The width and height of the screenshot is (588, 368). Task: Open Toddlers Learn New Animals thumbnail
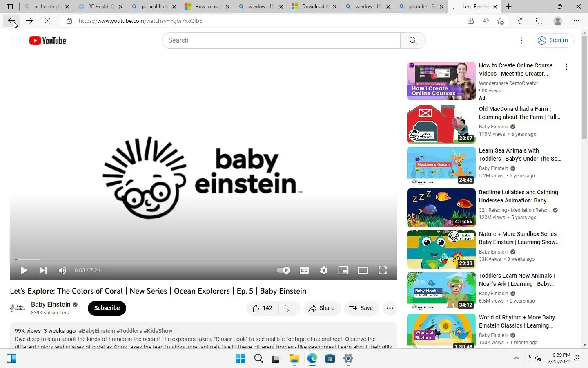point(441,291)
